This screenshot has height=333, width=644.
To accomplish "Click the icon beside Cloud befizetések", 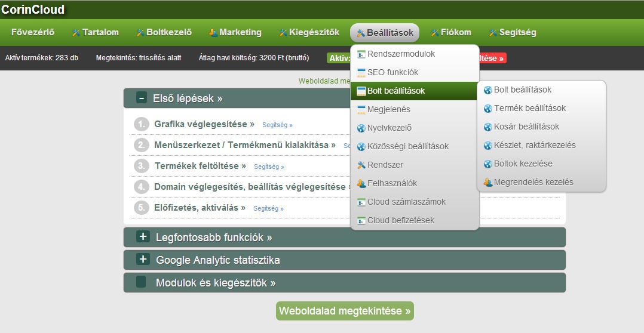I will tap(361, 221).
